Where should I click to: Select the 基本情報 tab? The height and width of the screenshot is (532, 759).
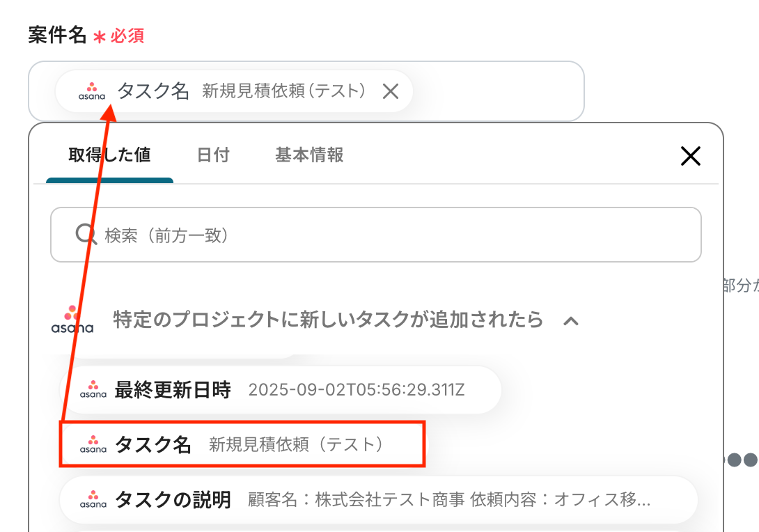coord(309,155)
